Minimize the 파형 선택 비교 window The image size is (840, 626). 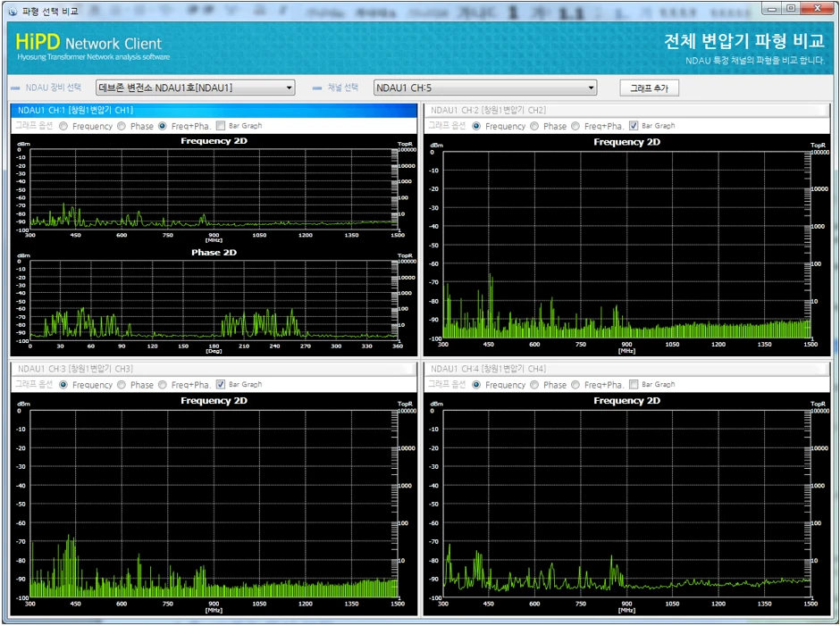(772, 9)
